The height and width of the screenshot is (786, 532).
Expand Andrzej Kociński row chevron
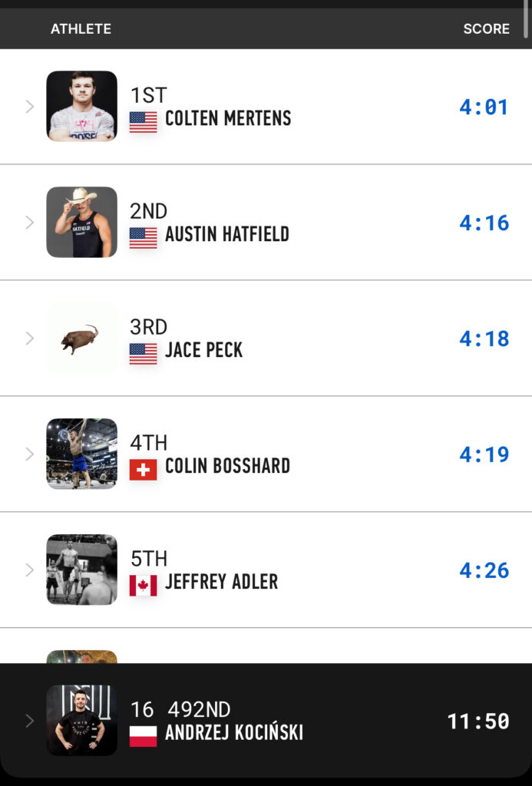click(30, 721)
